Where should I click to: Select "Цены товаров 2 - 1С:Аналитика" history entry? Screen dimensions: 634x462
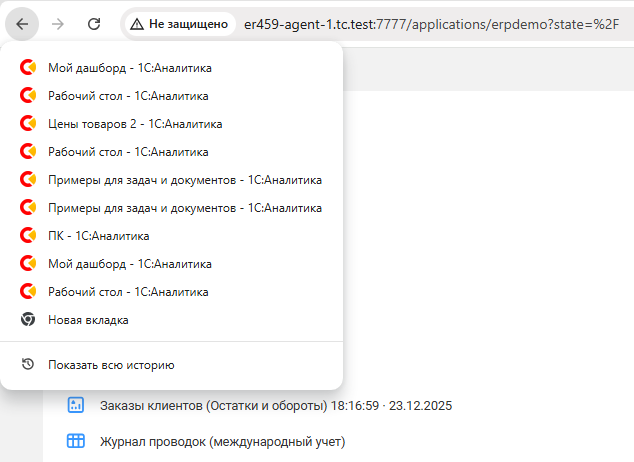coord(135,124)
